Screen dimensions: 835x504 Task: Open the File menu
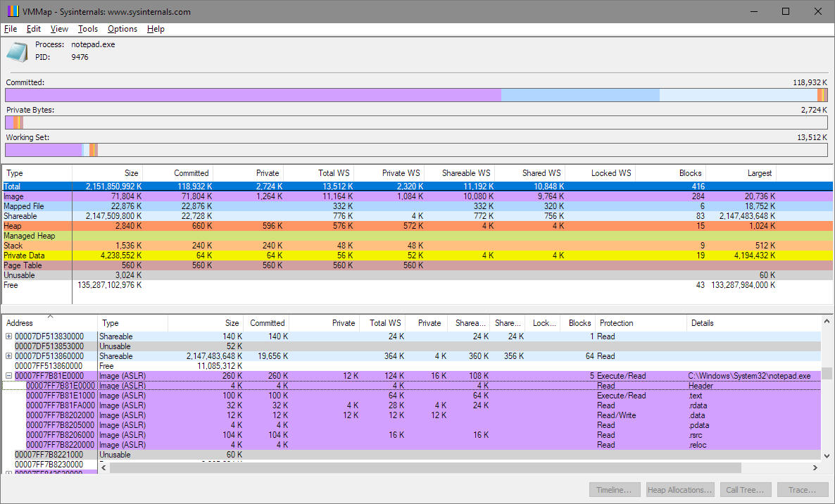click(x=11, y=29)
